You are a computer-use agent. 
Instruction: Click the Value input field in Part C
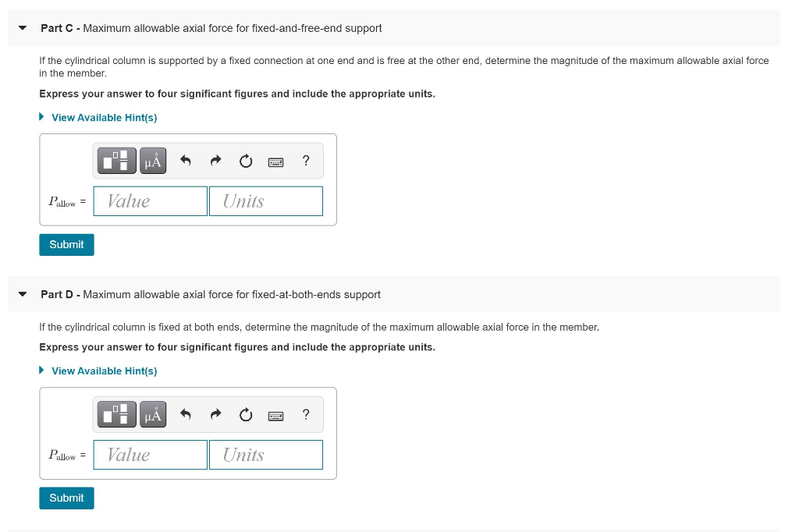(150, 201)
